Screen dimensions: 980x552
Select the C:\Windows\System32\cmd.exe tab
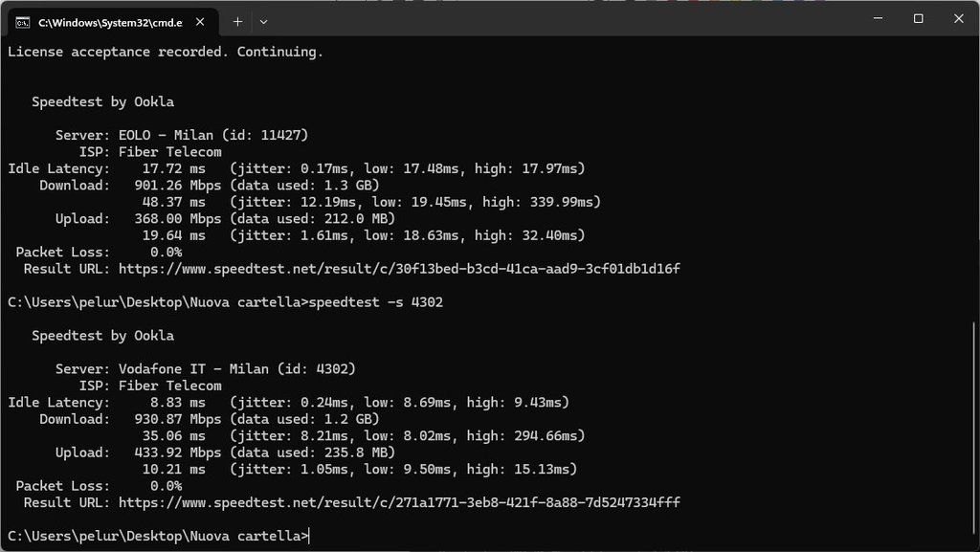click(x=96, y=21)
